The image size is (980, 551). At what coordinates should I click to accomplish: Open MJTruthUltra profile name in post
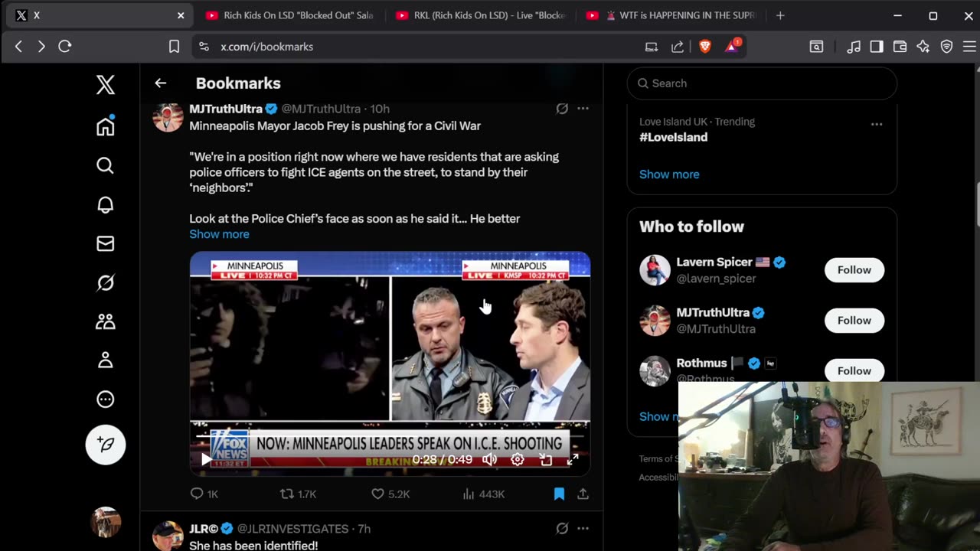click(226, 109)
